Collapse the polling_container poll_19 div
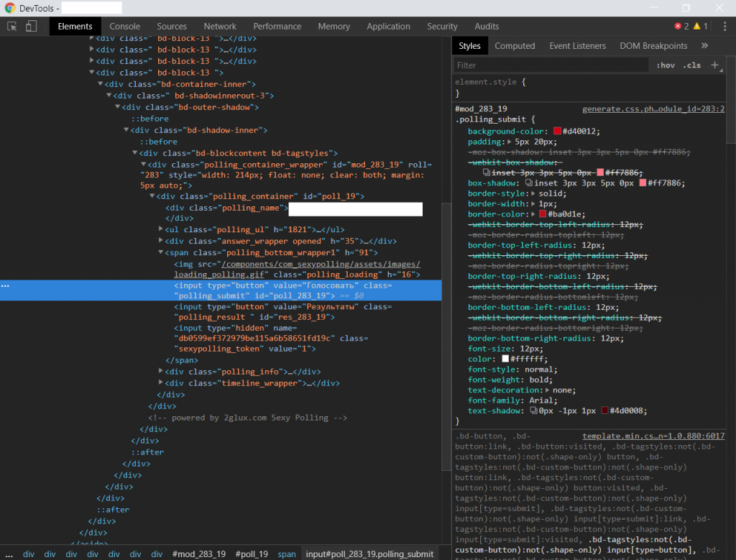The width and height of the screenshot is (736, 560). tap(152, 196)
